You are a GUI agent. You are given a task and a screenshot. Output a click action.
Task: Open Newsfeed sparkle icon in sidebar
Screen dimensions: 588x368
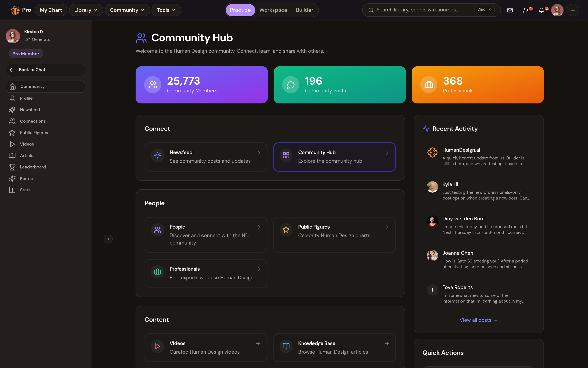coord(12,110)
